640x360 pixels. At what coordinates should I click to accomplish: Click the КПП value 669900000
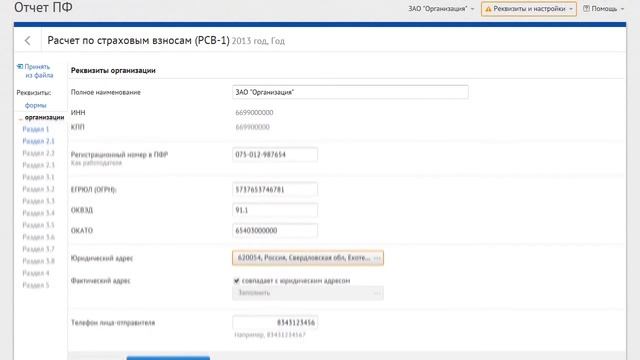click(252, 127)
